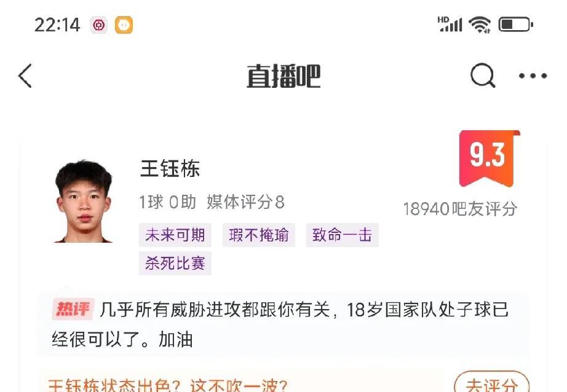Tap the Wi-Fi status icon

click(480, 25)
